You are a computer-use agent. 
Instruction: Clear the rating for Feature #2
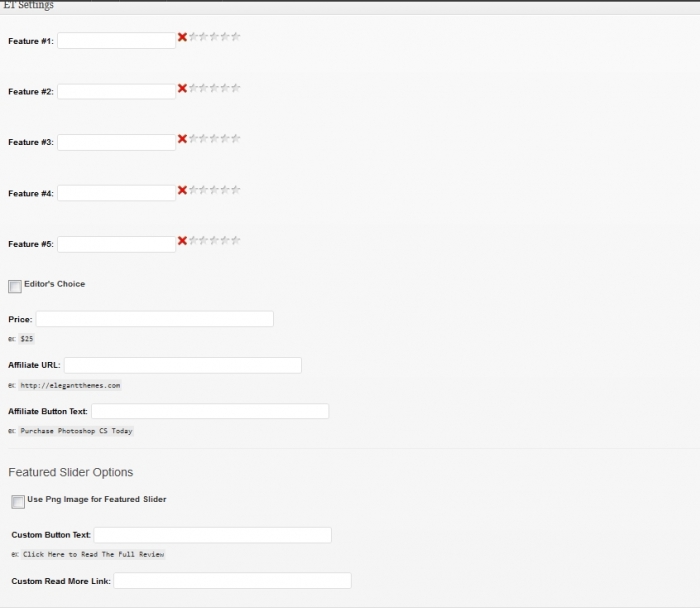click(x=182, y=88)
